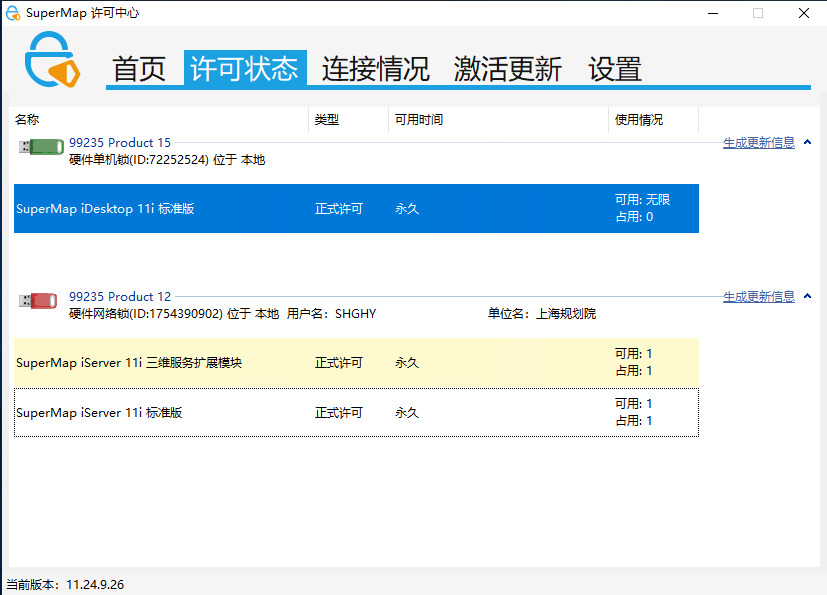Click 生成更新信息 link for Product 15
Screen dimensions: 827x595
point(758,142)
